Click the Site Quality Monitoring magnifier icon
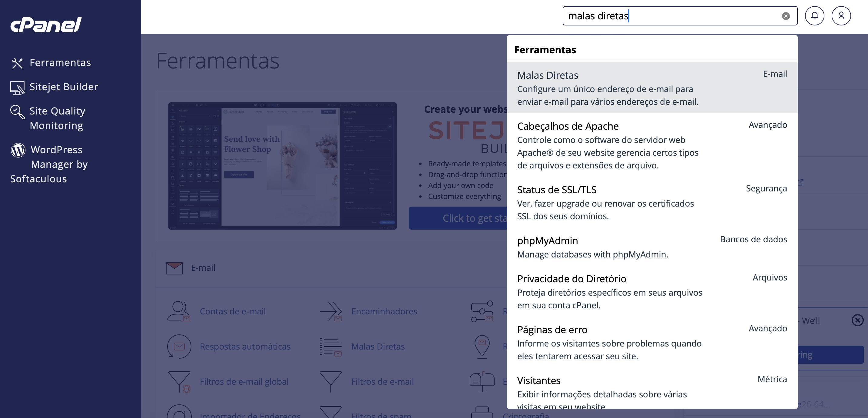The width and height of the screenshot is (868, 418). [17, 112]
